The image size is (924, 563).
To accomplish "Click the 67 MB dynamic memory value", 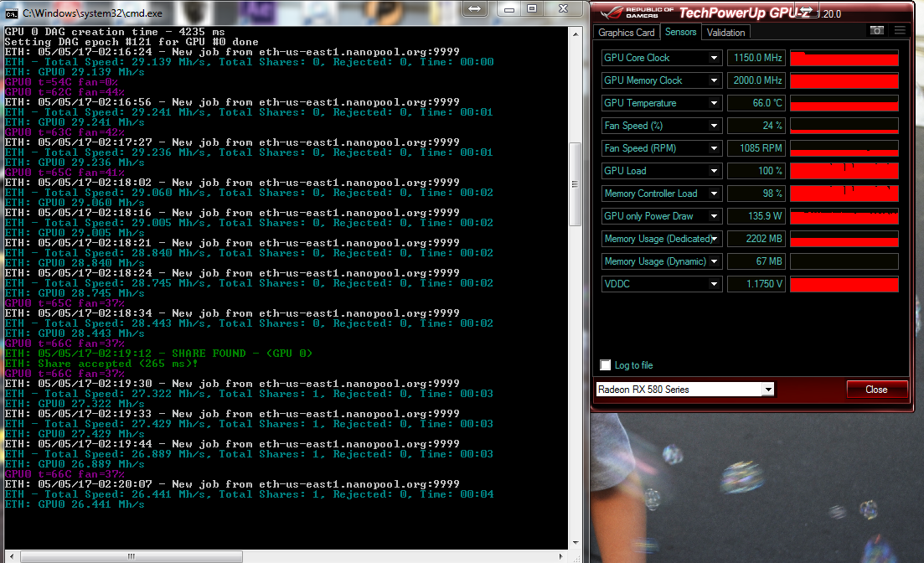I will (x=756, y=261).
